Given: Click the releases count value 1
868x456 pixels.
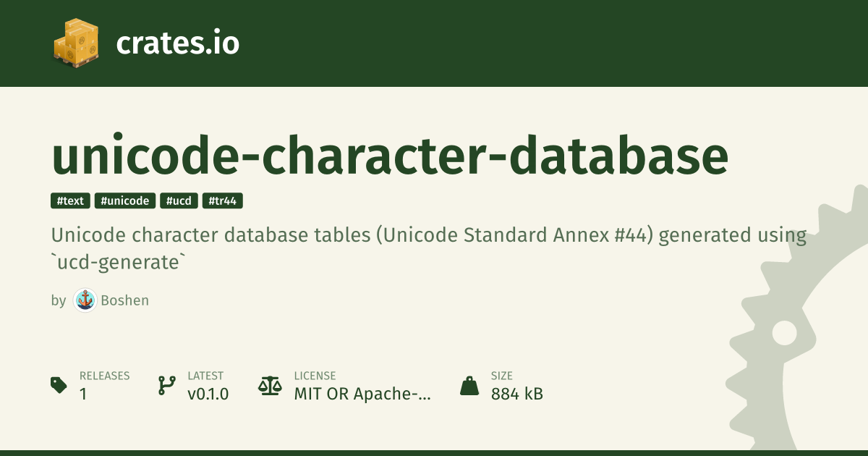Looking at the screenshot, I should coord(83,394).
